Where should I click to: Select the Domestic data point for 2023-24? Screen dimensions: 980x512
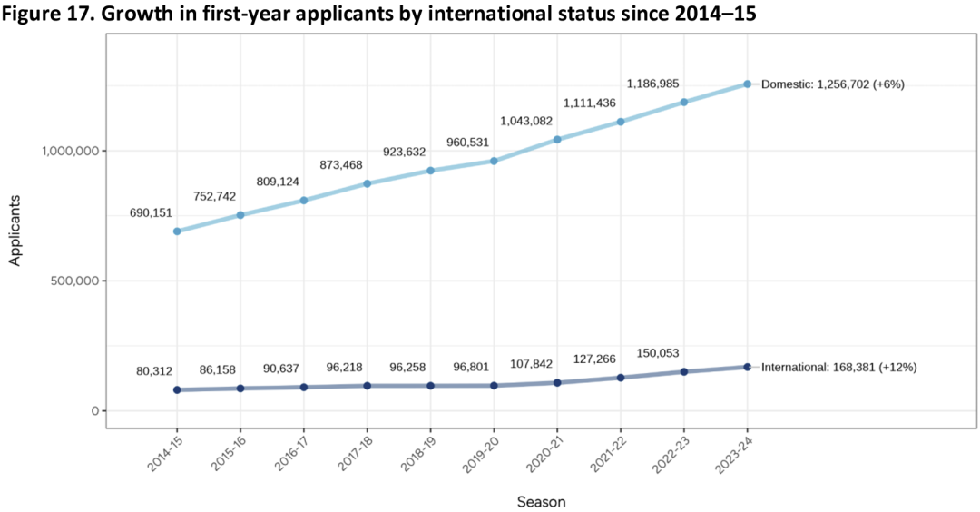click(747, 84)
